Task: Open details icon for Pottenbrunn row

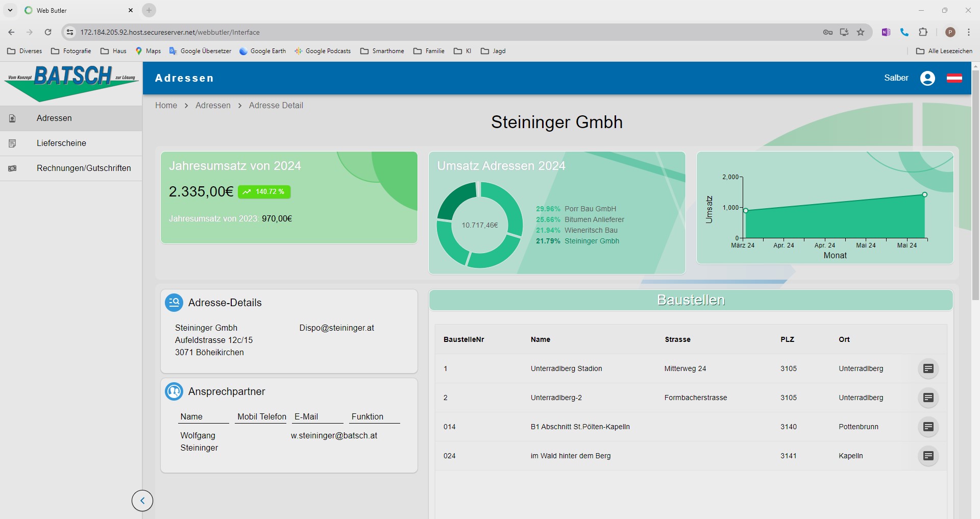Action: click(928, 427)
